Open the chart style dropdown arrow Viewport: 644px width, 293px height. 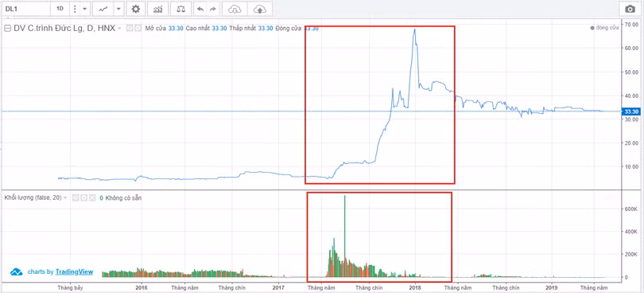click(118, 9)
